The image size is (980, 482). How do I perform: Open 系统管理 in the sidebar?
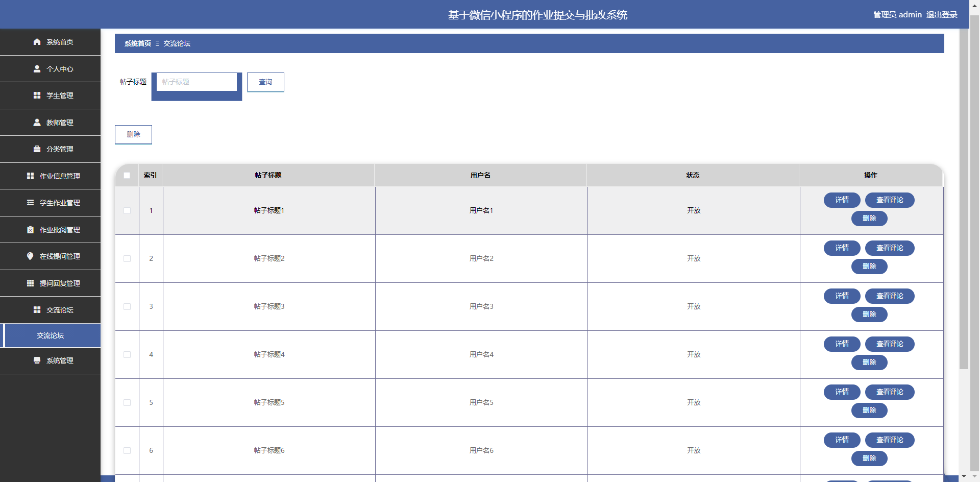pyautogui.click(x=50, y=360)
